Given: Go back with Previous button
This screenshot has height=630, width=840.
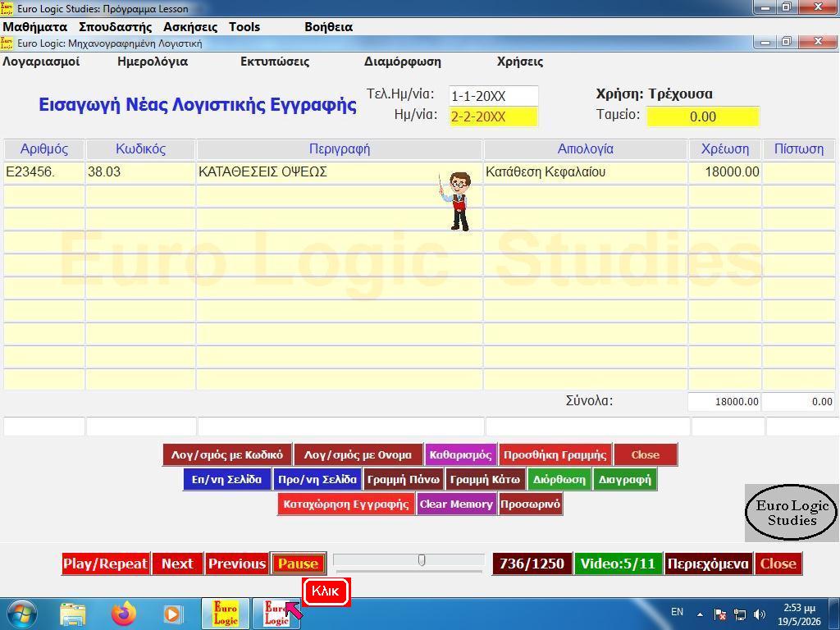Looking at the screenshot, I should coord(237,564).
